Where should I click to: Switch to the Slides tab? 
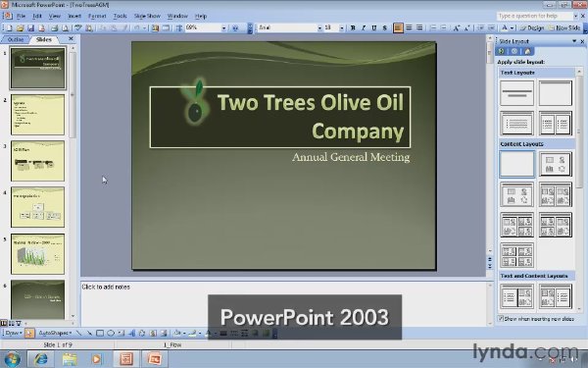[x=43, y=39]
